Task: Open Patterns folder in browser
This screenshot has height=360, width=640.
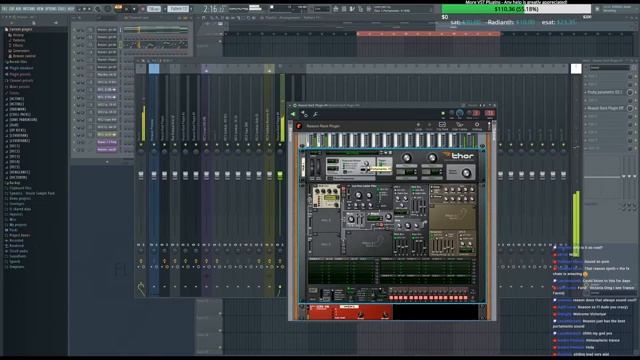Action: [x=18, y=40]
